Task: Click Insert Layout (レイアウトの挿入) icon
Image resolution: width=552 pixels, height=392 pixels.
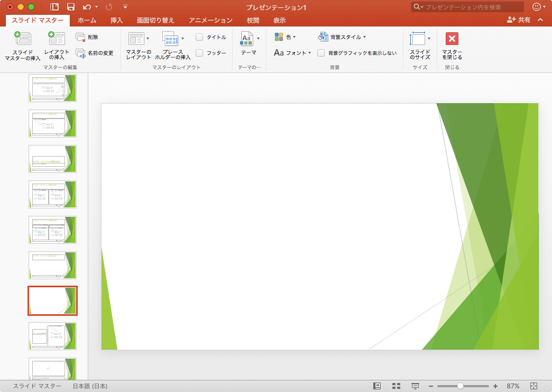Action: (57, 38)
